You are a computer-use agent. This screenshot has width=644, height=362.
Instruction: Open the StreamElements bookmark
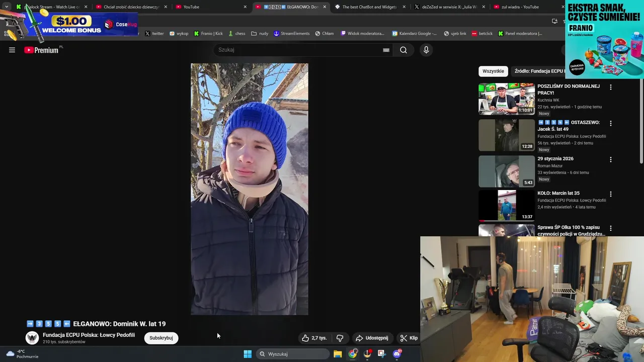click(291, 34)
